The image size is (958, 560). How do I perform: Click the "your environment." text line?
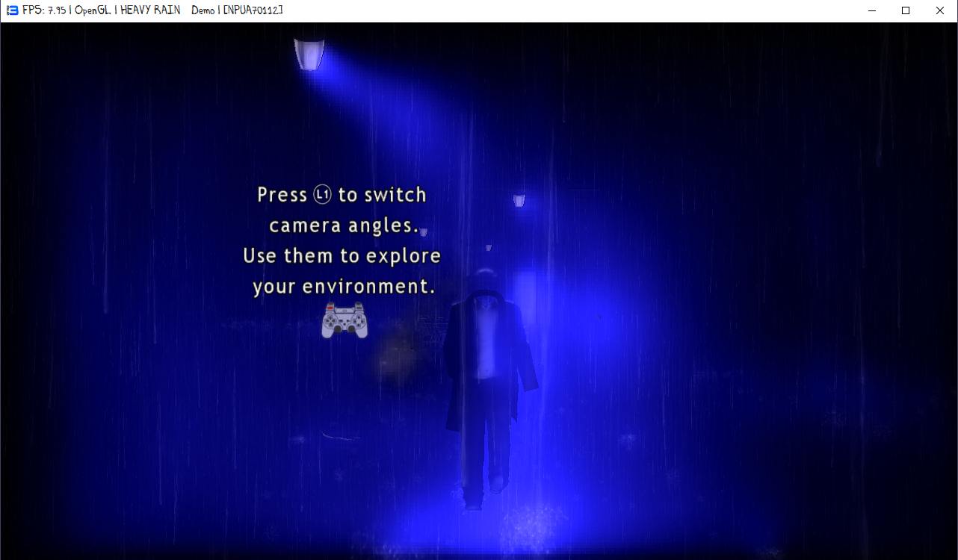pos(344,287)
